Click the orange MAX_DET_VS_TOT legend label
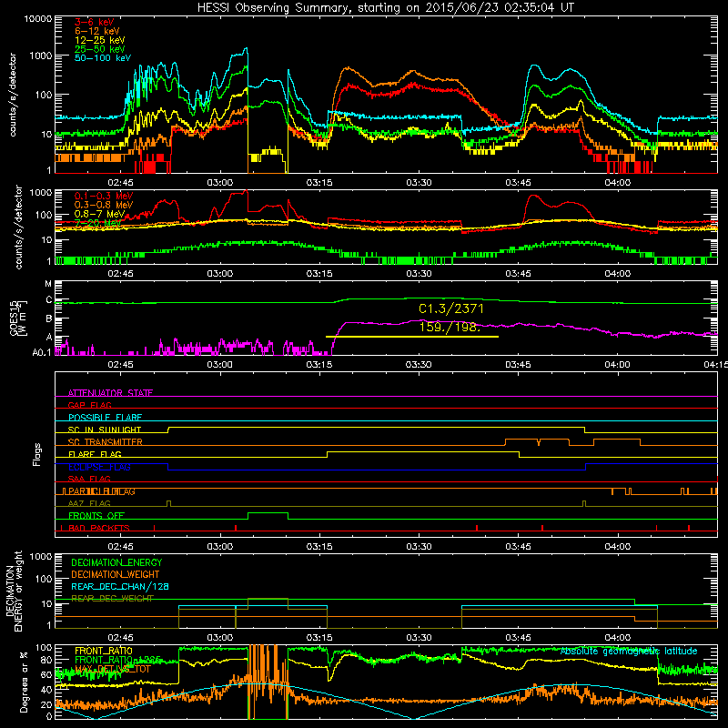Screen dimensions: 728x728 113,669
